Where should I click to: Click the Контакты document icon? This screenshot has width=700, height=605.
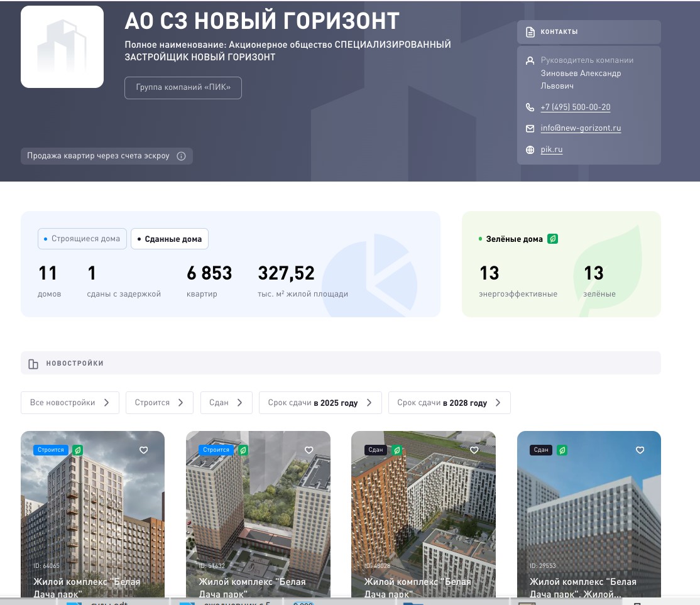coord(530,32)
